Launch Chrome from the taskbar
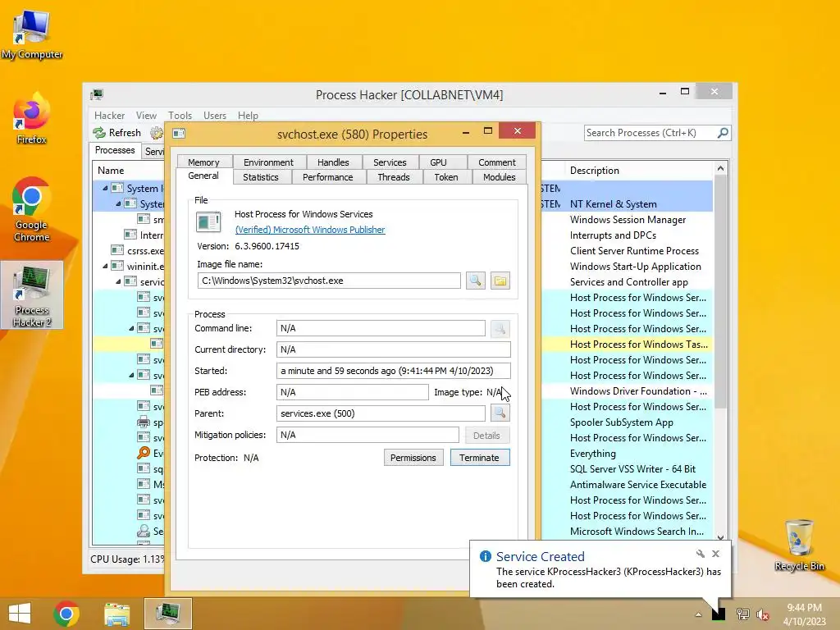Viewport: 840px width, 630px height. [x=66, y=614]
